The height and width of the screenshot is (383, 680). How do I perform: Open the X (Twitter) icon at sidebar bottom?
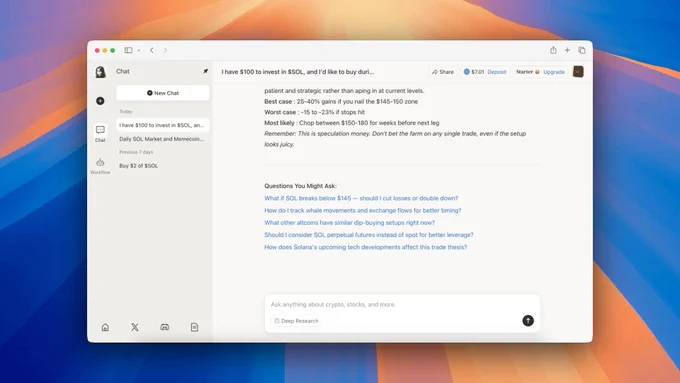(x=135, y=327)
